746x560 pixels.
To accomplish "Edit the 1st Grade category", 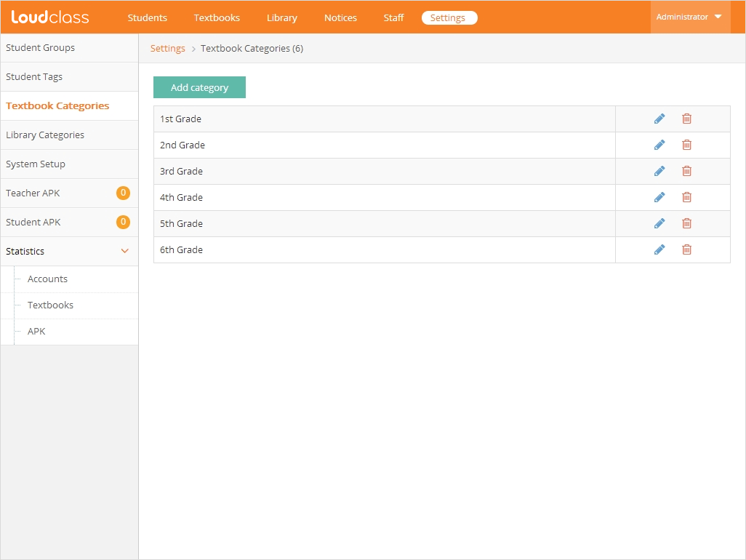I will point(659,119).
